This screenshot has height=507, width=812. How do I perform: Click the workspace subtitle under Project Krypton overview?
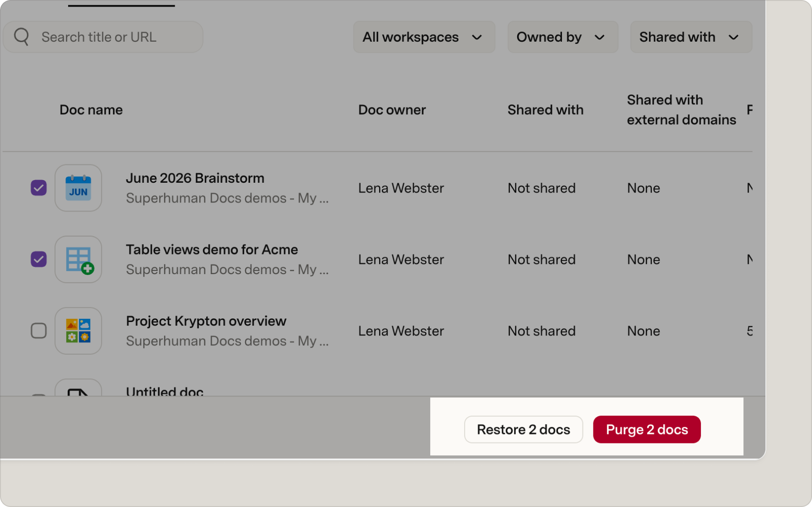(227, 341)
